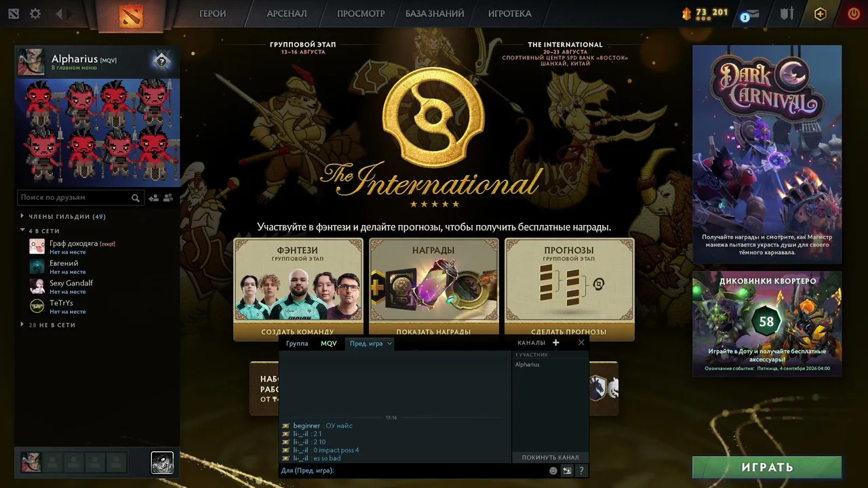Open the guild emblem icon bottom left

pos(162,462)
